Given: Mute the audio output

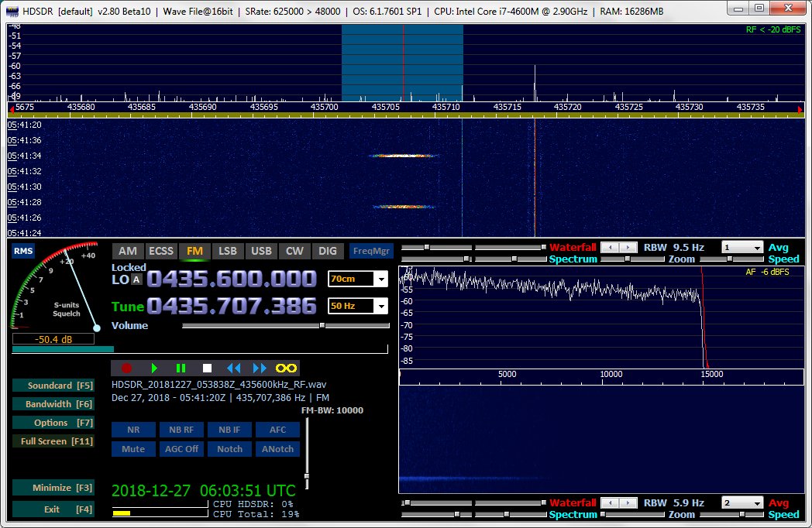Looking at the screenshot, I should [x=133, y=448].
